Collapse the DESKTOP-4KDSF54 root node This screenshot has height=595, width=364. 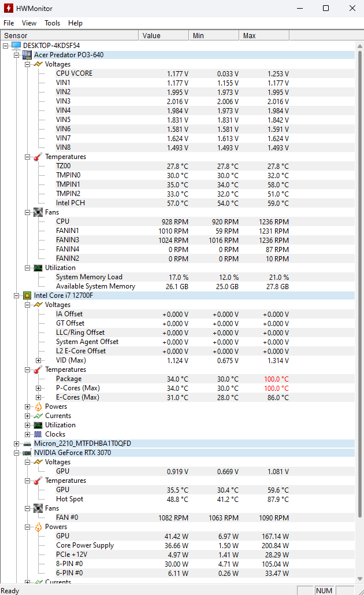(x=5, y=46)
